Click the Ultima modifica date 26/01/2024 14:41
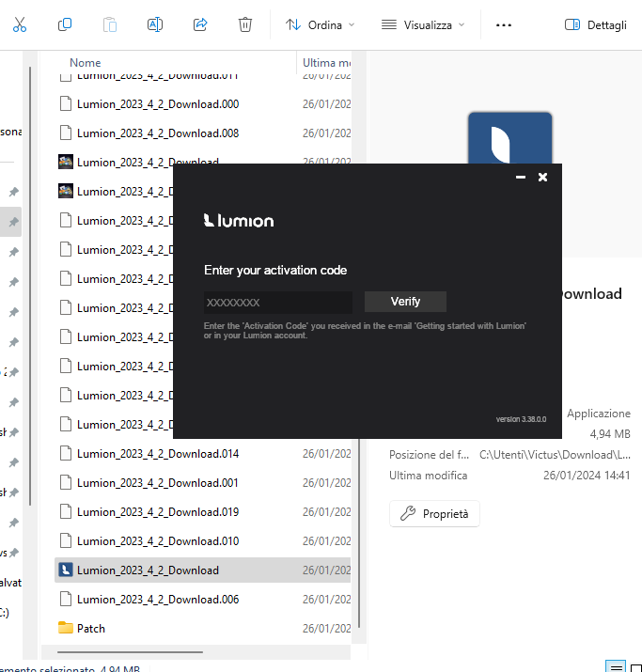 click(x=587, y=476)
